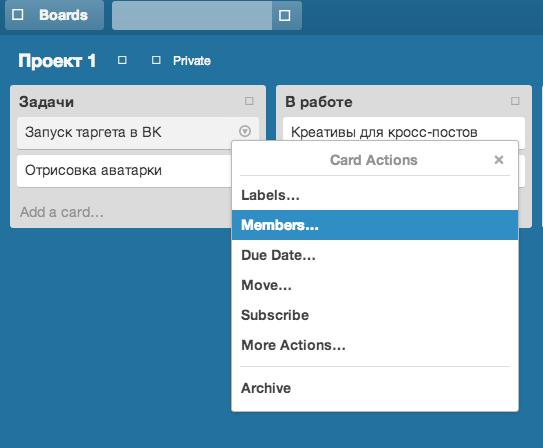
Task: Open the Задачи list menu icon
Action: pos(249,101)
